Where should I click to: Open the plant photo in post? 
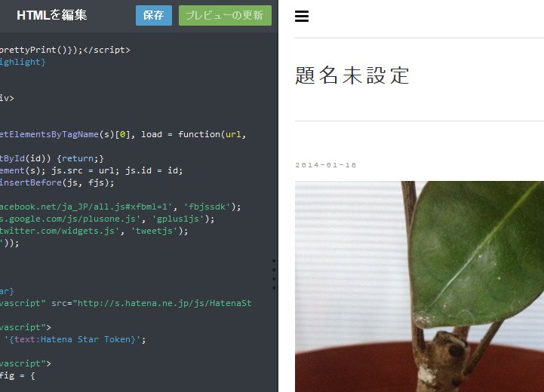pyautogui.click(x=420, y=286)
